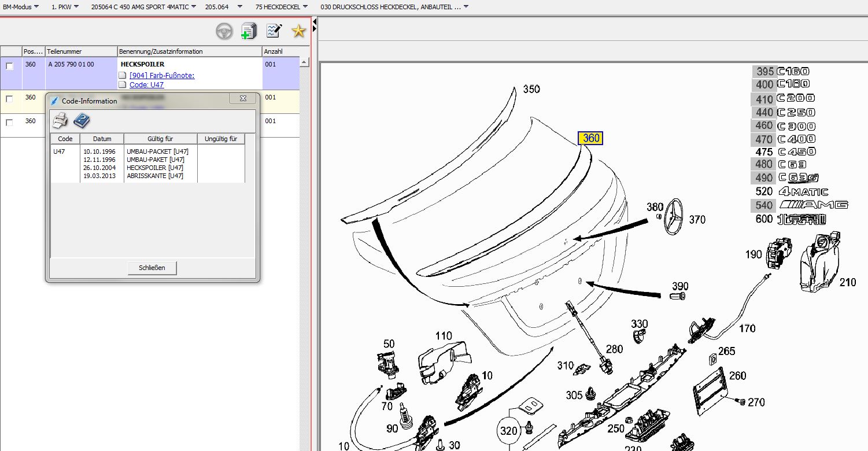Click callout 280 in the diagram
This screenshot has height=451, width=868.
pos(614,349)
